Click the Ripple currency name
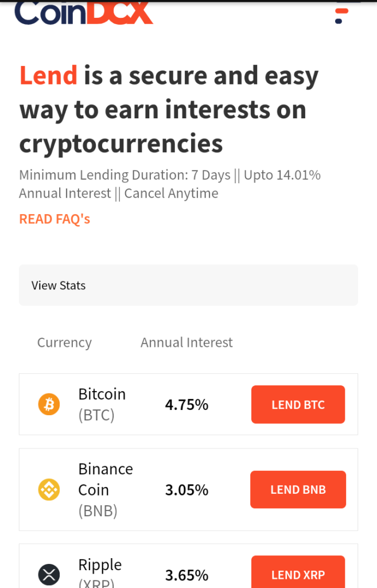This screenshot has width=377, height=588. click(100, 564)
